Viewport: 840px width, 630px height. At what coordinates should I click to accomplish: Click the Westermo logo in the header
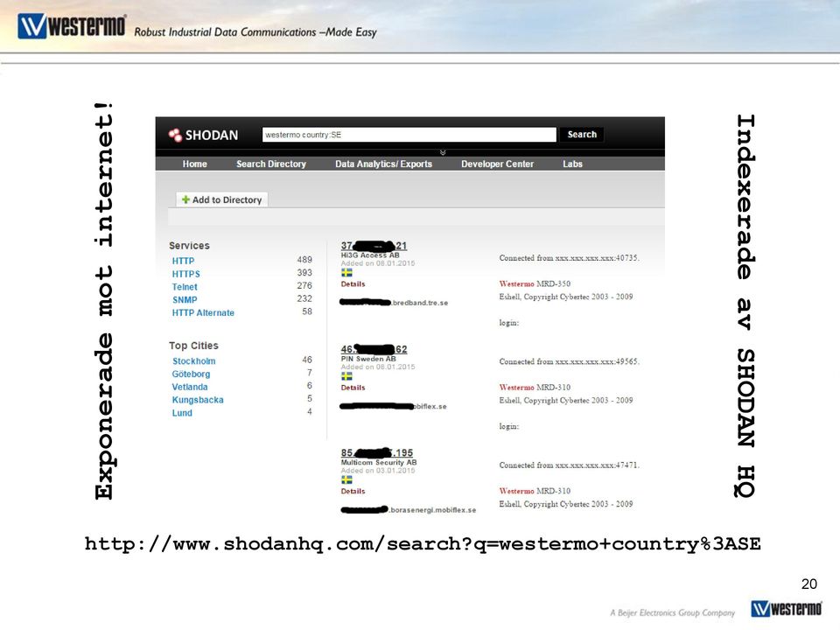click(x=72, y=26)
